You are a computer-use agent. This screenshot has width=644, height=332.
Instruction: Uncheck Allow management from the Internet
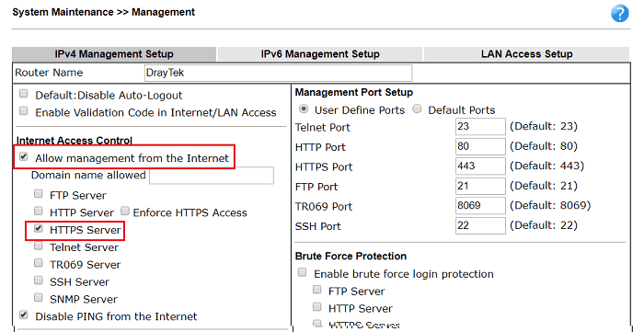(x=24, y=156)
